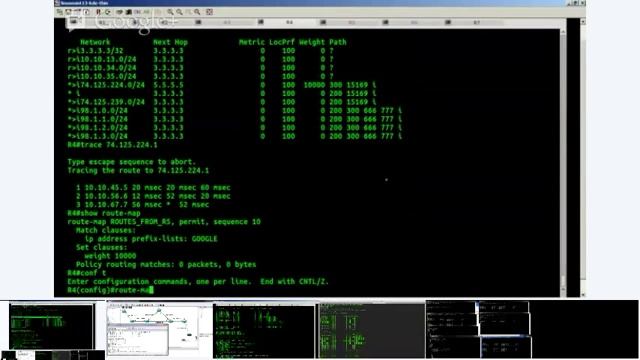Click the 'LocPrf' column header
This screenshot has height=360, width=640.
click(x=282, y=42)
